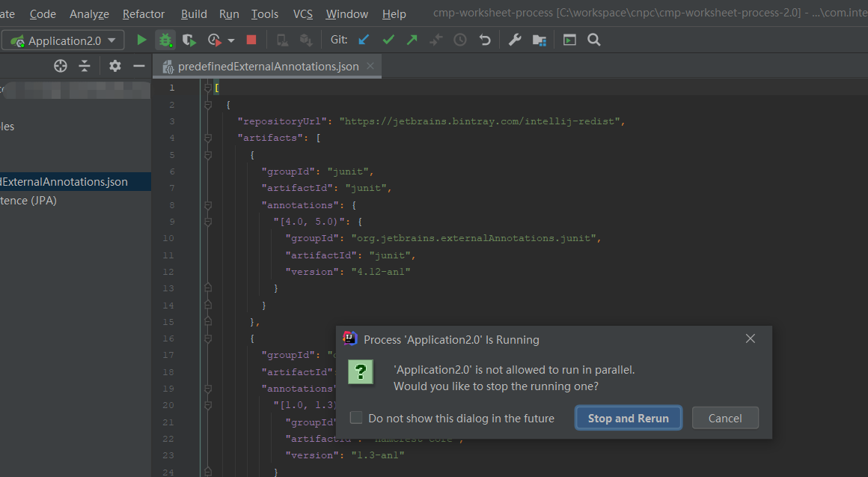Screen dimensions: 868x477
Task: Collapse the "annotations" fold at line 19
Action: point(208,389)
